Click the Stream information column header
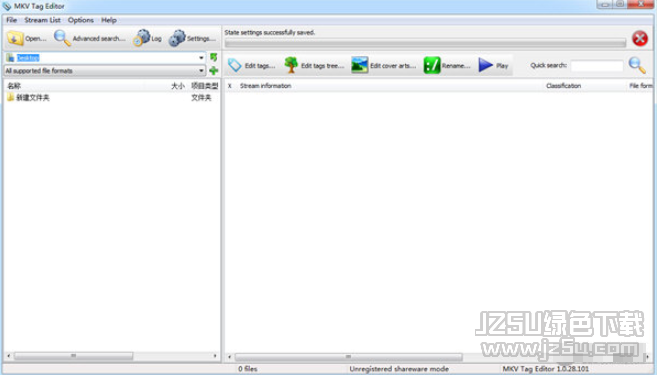This screenshot has width=657, height=375. 265,86
